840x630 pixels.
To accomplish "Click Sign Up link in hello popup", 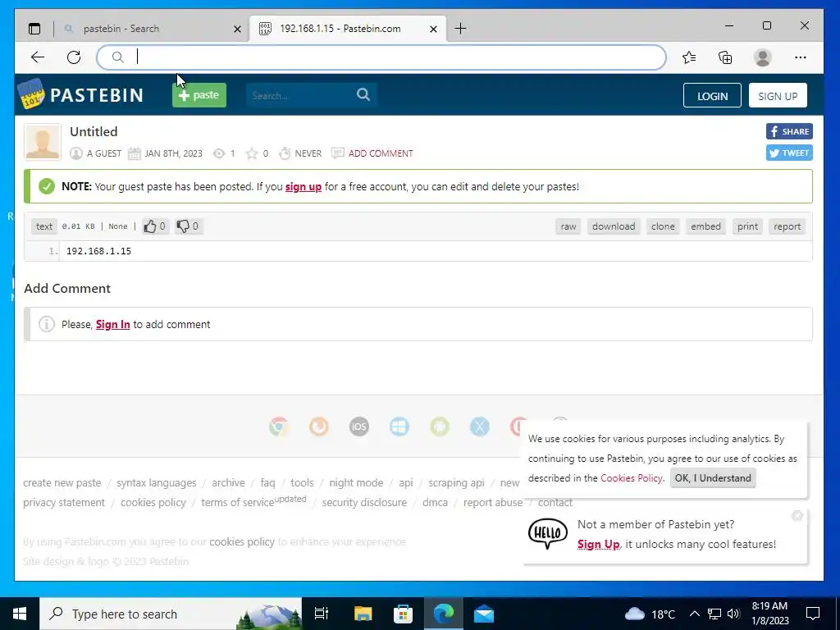I will (x=598, y=545).
